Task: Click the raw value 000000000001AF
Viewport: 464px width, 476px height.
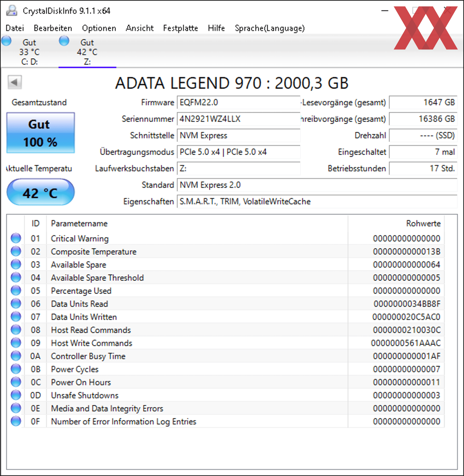Action: [x=407, y=356]
